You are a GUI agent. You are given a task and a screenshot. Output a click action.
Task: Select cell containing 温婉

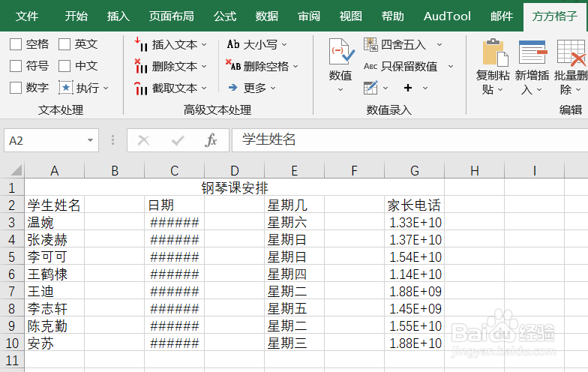54,222
